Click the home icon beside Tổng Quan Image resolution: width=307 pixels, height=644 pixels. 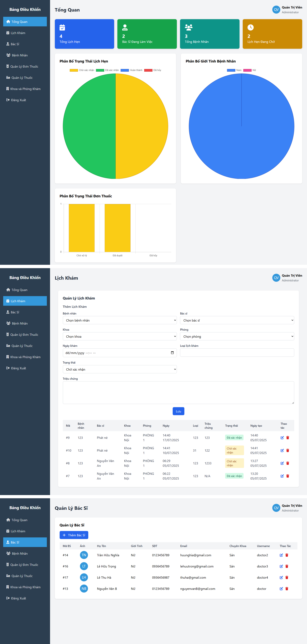pyautogui.click(x=8, y=22)
